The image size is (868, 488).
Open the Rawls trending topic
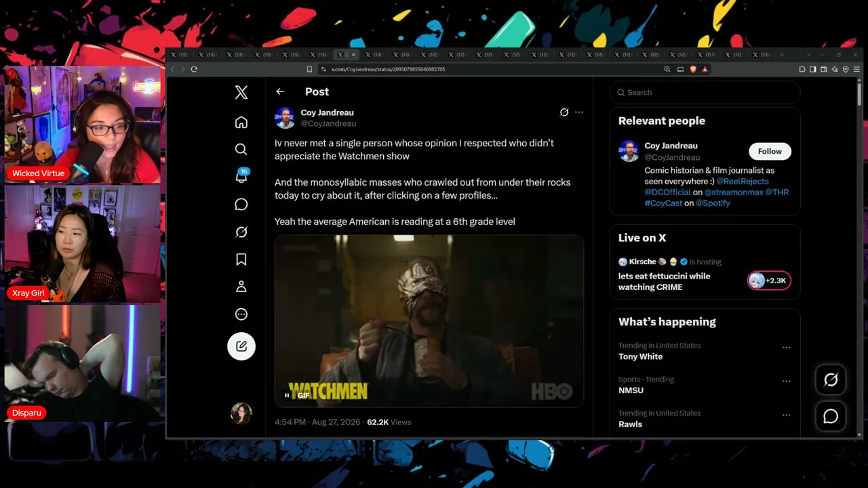pyautogui.click(x=630, y=424)
